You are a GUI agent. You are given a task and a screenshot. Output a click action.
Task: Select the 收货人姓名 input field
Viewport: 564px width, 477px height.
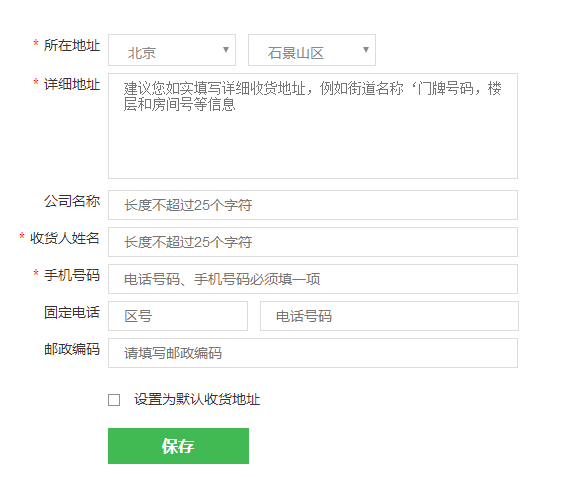313,242
